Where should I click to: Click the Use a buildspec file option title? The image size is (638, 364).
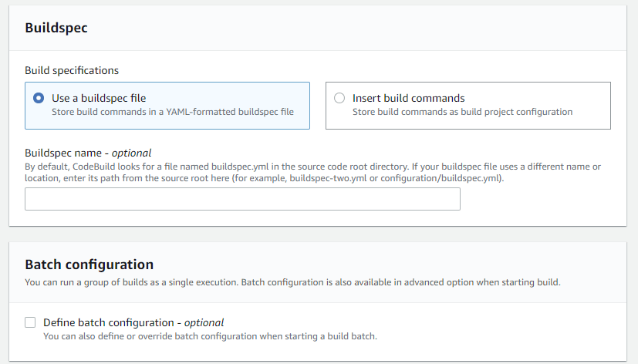(x=99, y=98)
